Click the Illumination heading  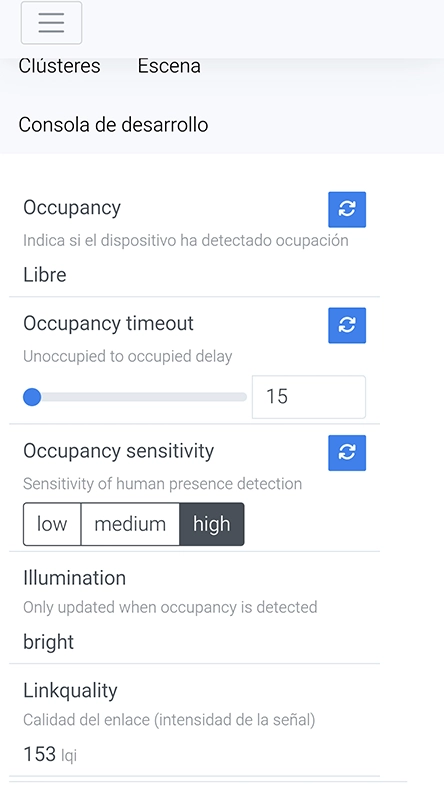[x=75, y=578]
